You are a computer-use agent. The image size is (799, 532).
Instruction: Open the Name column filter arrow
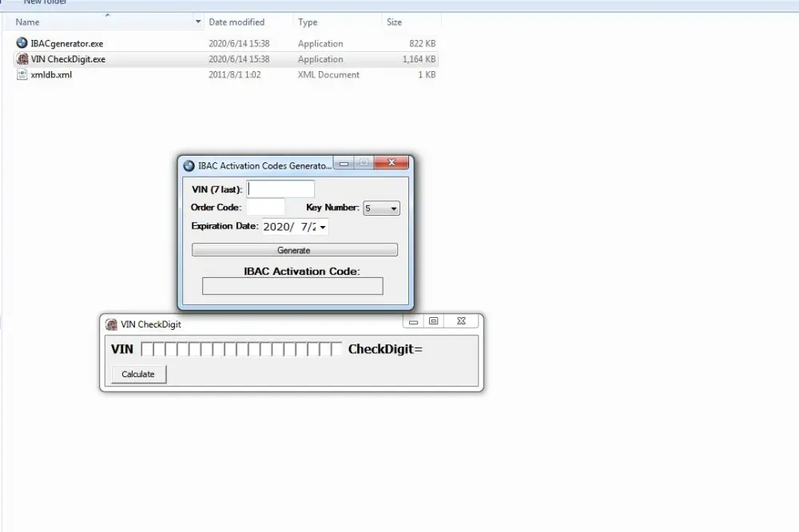point(198,22)
